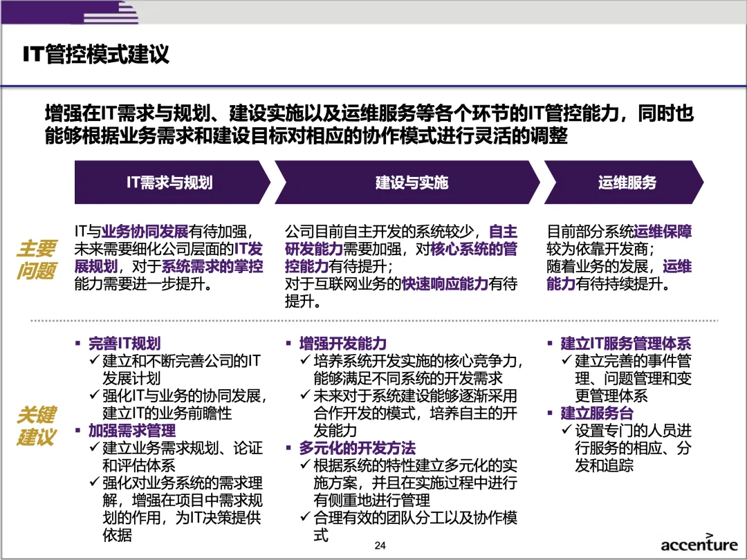The image size is (747, 560).
Task: Click the page number 24
Action: coord(380,545)
